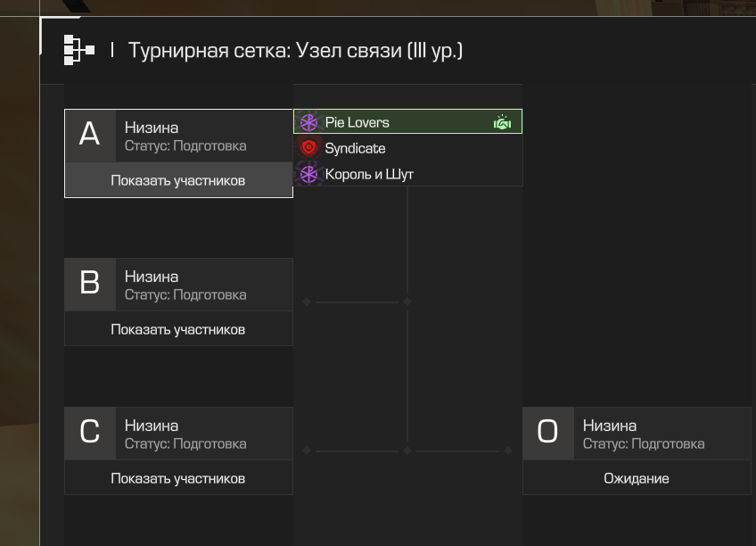
Task: Show participants of group A
Action: pyautogui.click(x=178, y=180)
